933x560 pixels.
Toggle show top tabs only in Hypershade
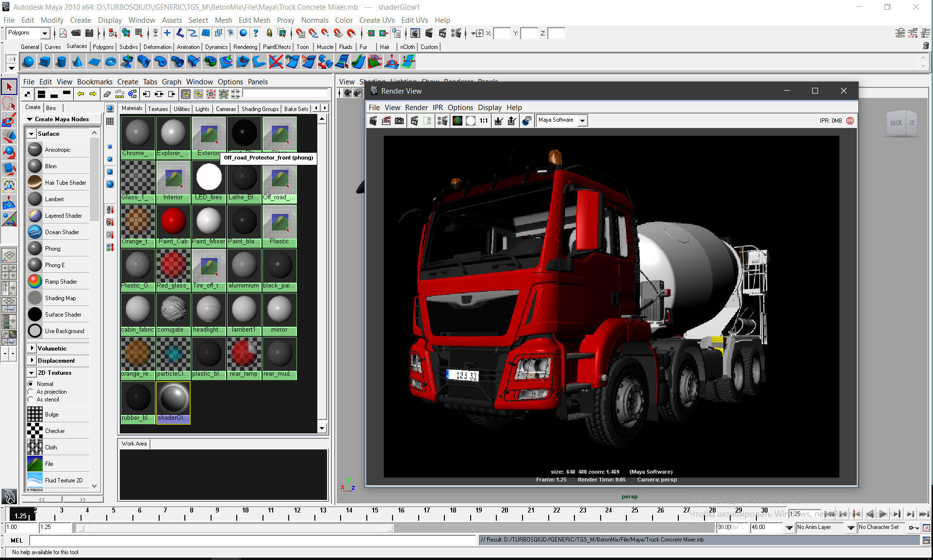coord(66,94)
